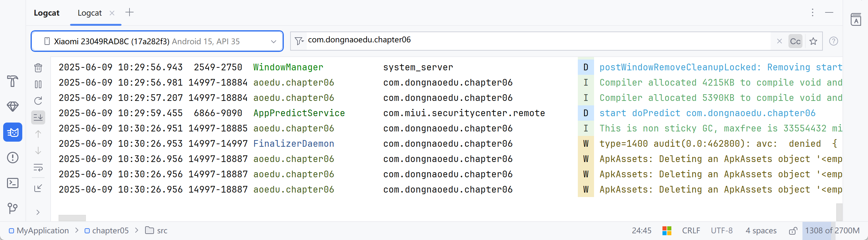This screenshot has height=240, width=868.
Task: Click the gem icon in left sidebar
Action: click(x=12, y=107)
